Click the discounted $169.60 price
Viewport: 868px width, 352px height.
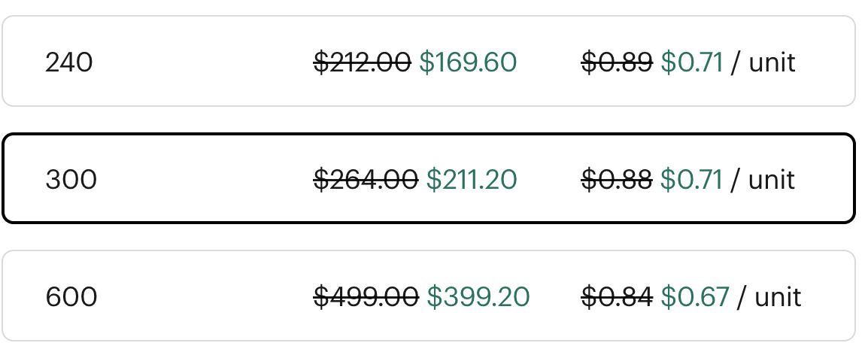coord(468,62)
